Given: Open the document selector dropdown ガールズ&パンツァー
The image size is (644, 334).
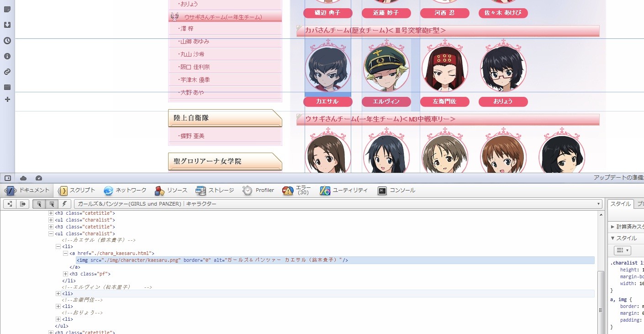Looking at the screenshot, I should tap(338, 204).
